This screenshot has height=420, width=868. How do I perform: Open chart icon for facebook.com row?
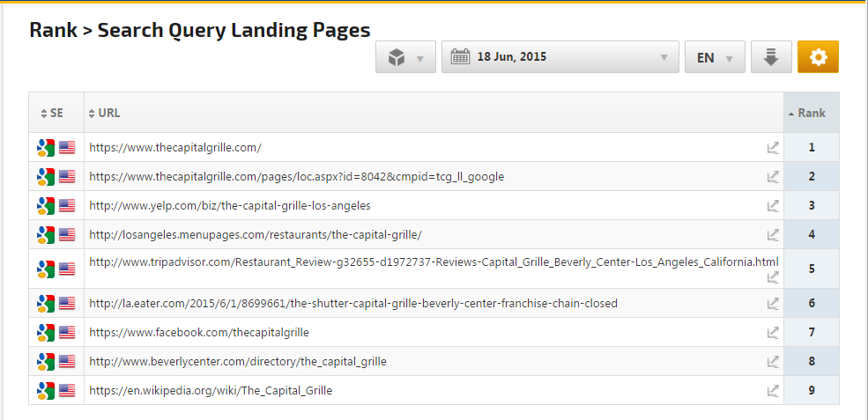tap(773, 333)
